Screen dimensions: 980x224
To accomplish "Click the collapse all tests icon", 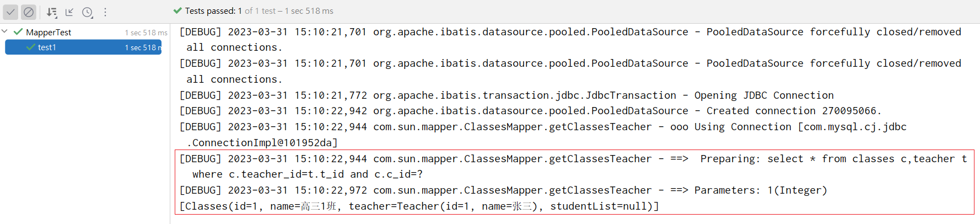I will [x=69, y=12].
